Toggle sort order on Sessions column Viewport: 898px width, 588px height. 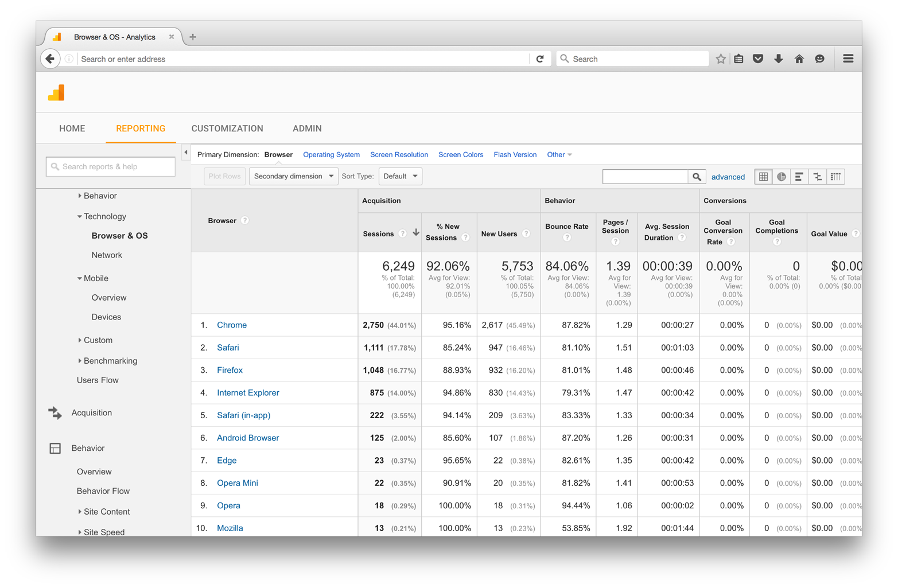click(x=415, y=233)
